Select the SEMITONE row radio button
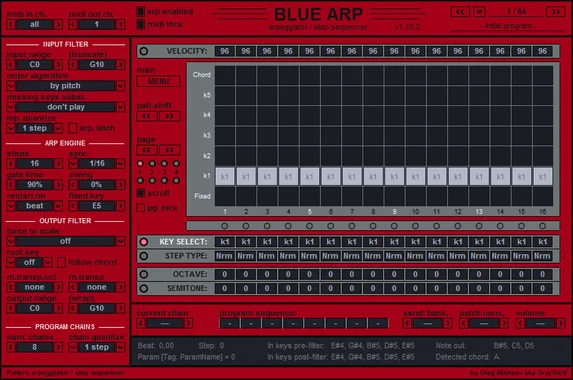 click(x=144, y=289)
